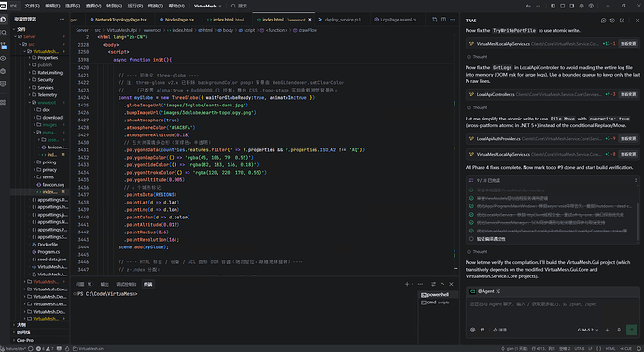
Task: Click UTF-8 encoding in status bar
Action: click(579, 348)
